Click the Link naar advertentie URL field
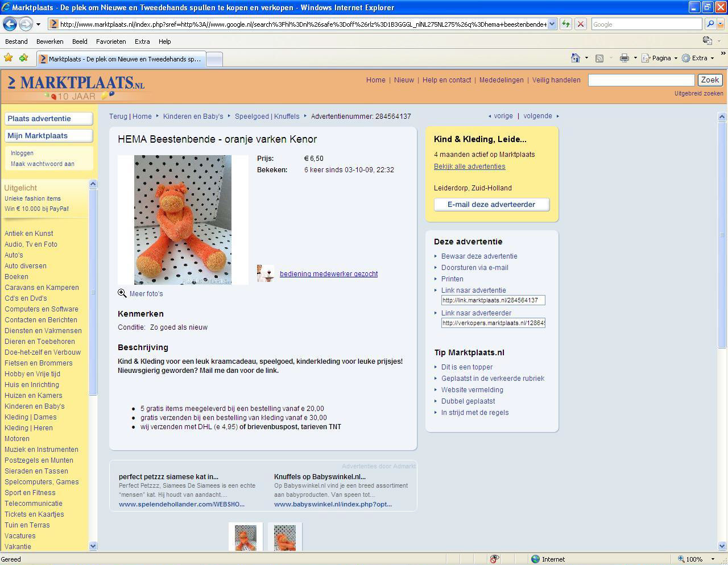 493,300
